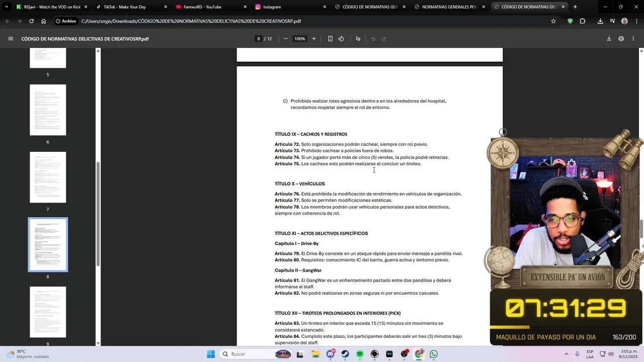
Task: Rotate the PDF page counterclockwise
Action: click(341, 39)
